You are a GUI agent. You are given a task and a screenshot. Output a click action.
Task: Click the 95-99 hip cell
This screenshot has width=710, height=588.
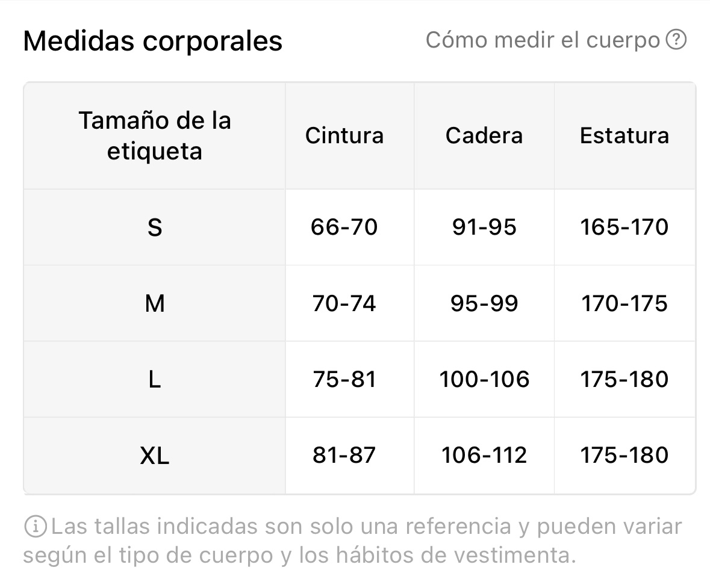coord(484,303)
